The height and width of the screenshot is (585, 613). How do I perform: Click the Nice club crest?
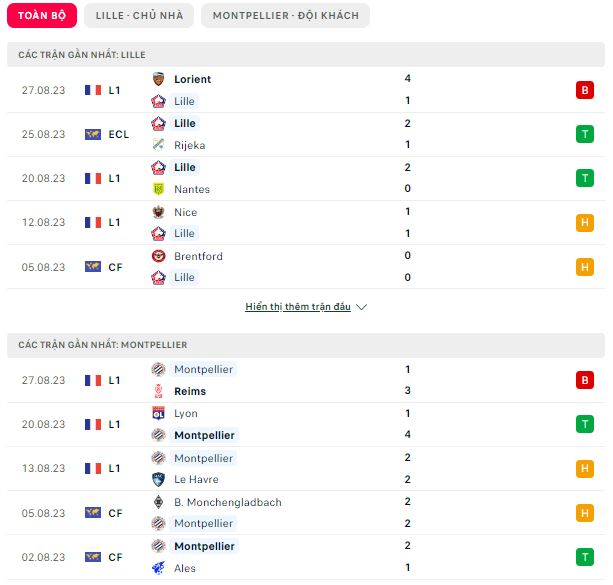click(x=158, y=212)
